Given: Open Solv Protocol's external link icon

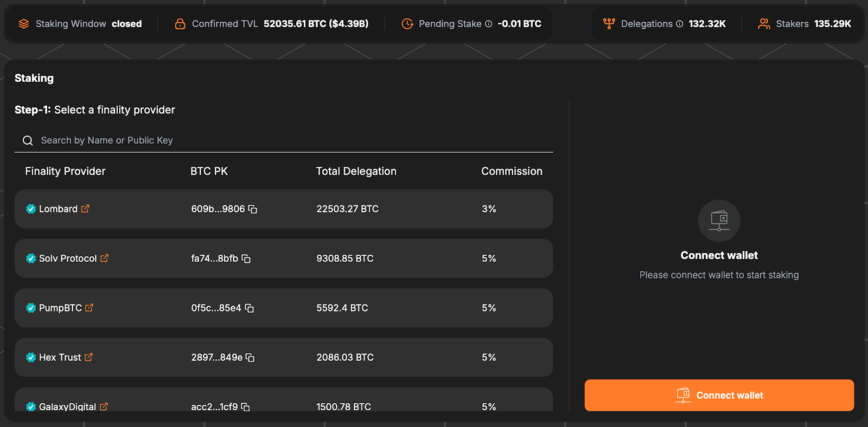Looking at the screenshot, I should (x=104, y=258).
